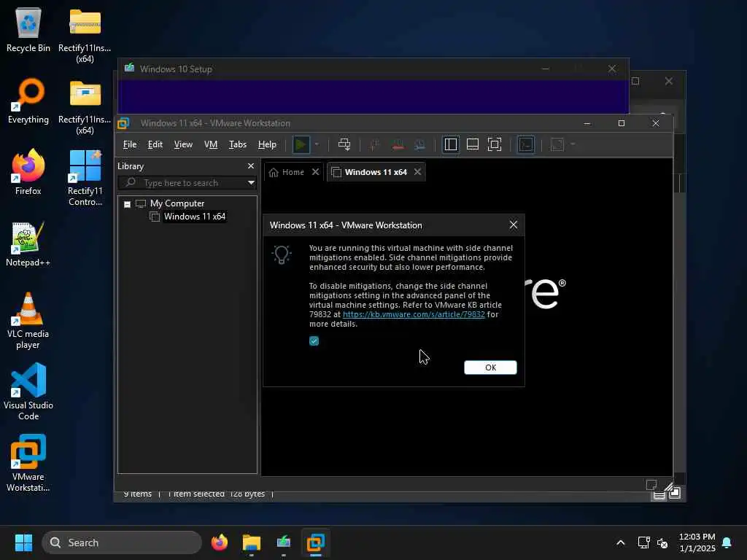Click the lightbulb hint icon in dialog
The width and height of the screenshot is (747, 560).
[282, 255]
